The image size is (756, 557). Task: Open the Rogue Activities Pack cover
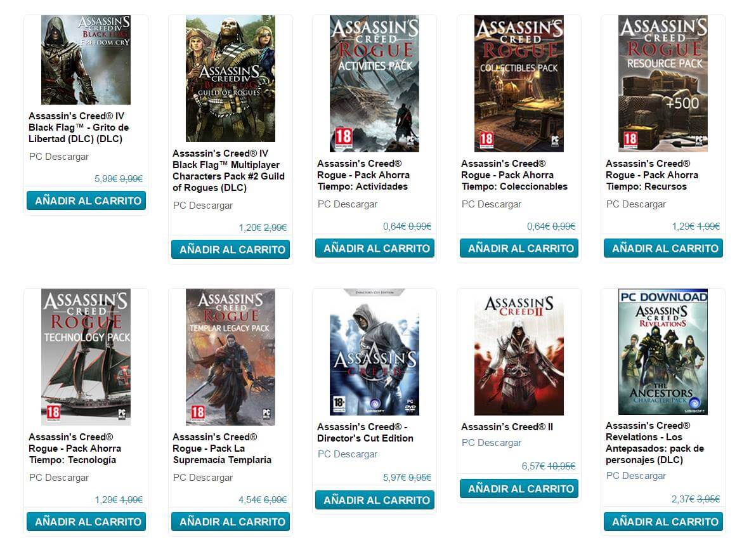[x=375, y=84]
